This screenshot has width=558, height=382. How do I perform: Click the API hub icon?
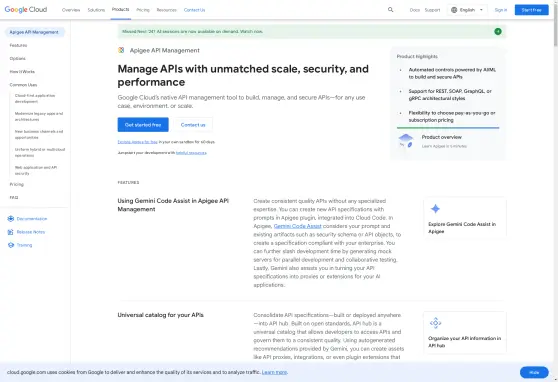pos(435,323)
